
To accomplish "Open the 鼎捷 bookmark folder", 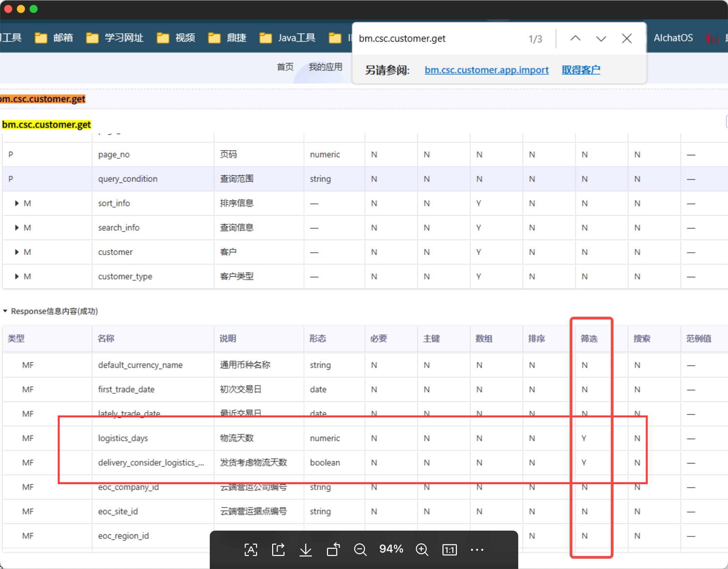I will pyautogui.click(x=228, y=38).
